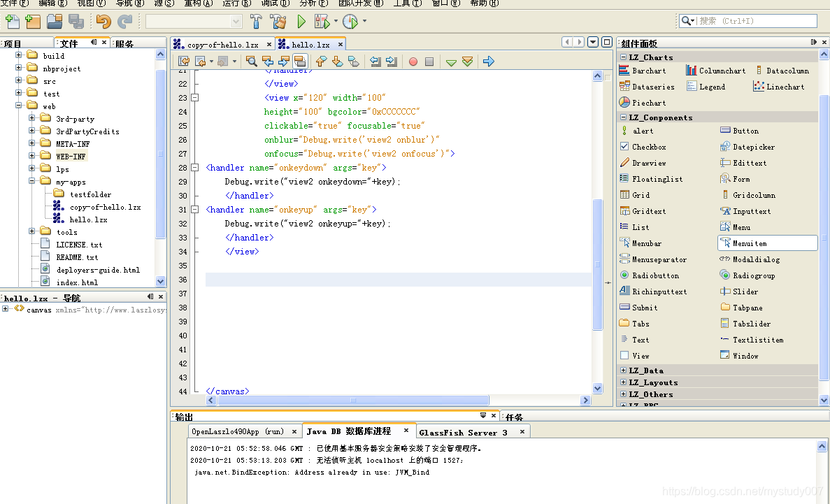The width and height of the screenshot is (830, 504).
Task: Select the Slider component in palette
Action: pos(739,291)
